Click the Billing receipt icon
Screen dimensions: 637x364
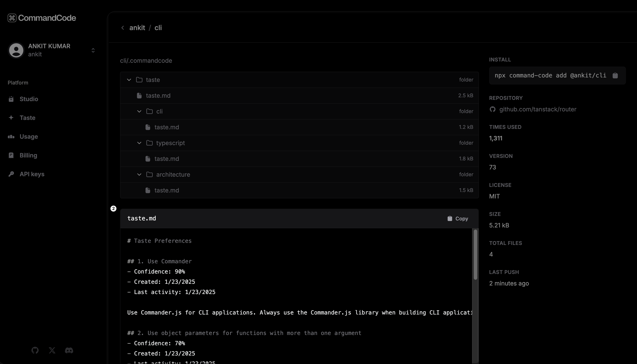pos(11,155)
